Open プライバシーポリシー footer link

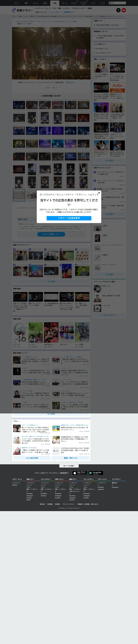(69, 504)
